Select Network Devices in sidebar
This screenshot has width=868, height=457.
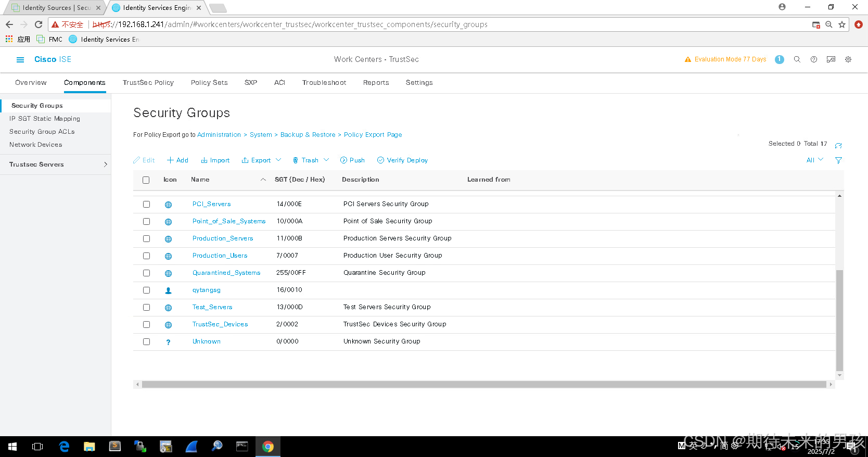[x=36, y=145]
